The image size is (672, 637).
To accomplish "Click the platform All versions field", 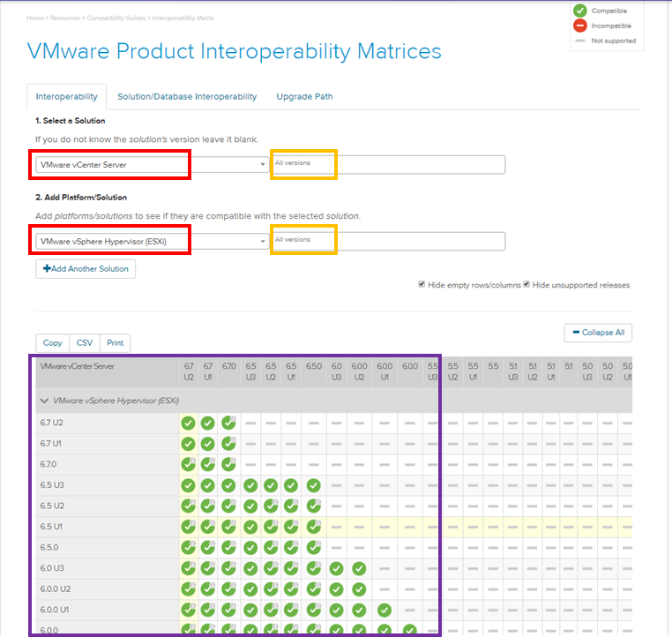I will click(388, 242).
